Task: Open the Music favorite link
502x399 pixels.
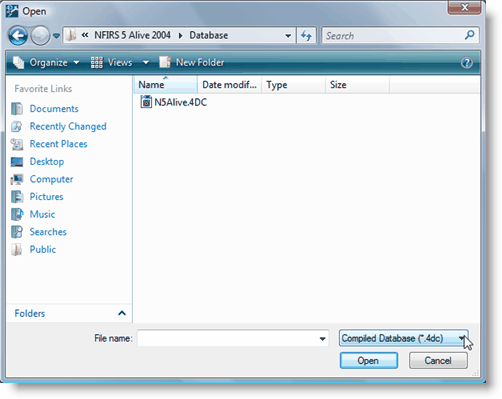Action: tap(42, 214)
